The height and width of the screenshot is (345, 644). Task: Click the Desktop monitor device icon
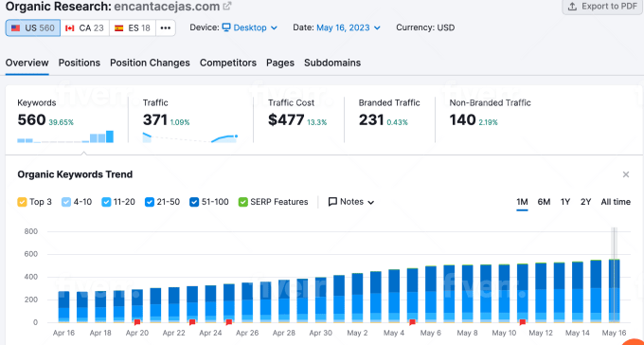tap(226, 27)
